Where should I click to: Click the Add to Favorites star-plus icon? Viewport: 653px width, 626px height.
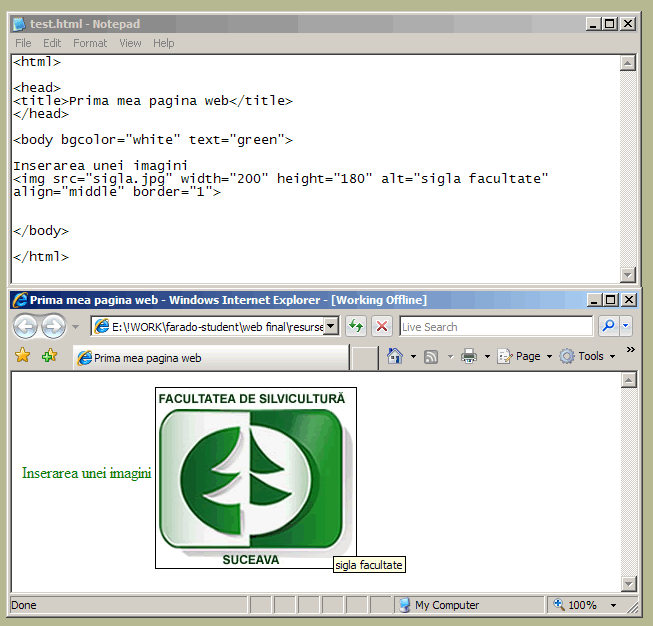pos(49,356)
